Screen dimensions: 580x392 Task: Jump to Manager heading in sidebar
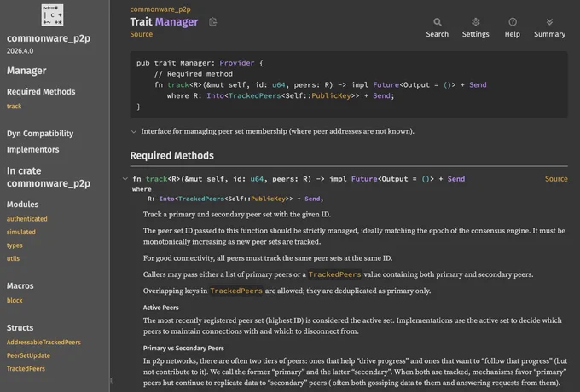26,71
